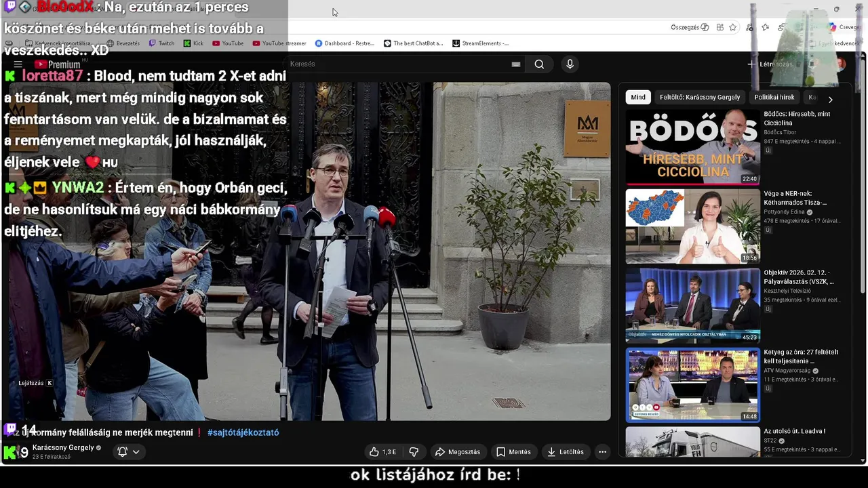Click the Letöltés download button
The image size is (868, 488).
[x=566, y=452]
